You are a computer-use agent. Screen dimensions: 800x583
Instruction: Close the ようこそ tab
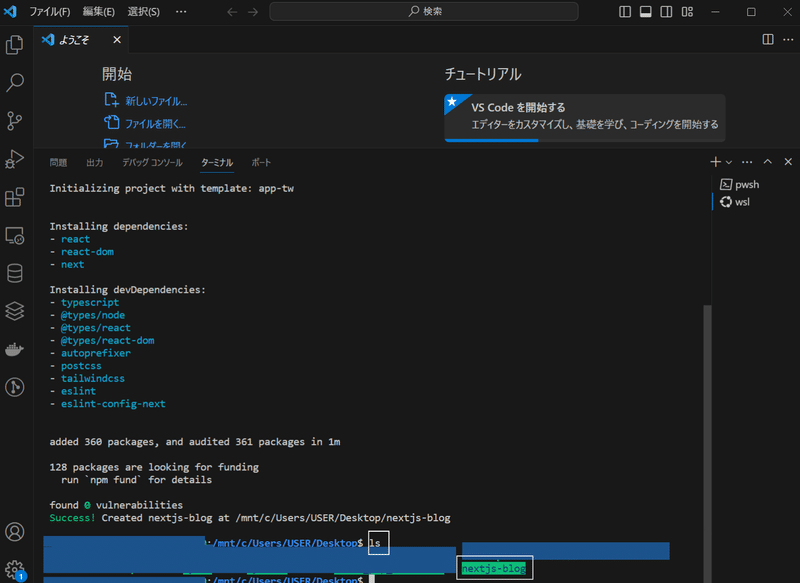pos(117,39)
